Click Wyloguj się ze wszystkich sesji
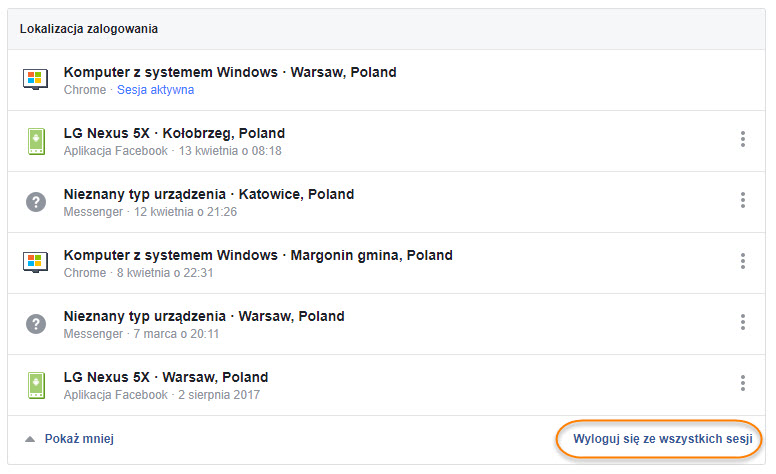Viewport: 776px width, 474px height. [663, 439]
